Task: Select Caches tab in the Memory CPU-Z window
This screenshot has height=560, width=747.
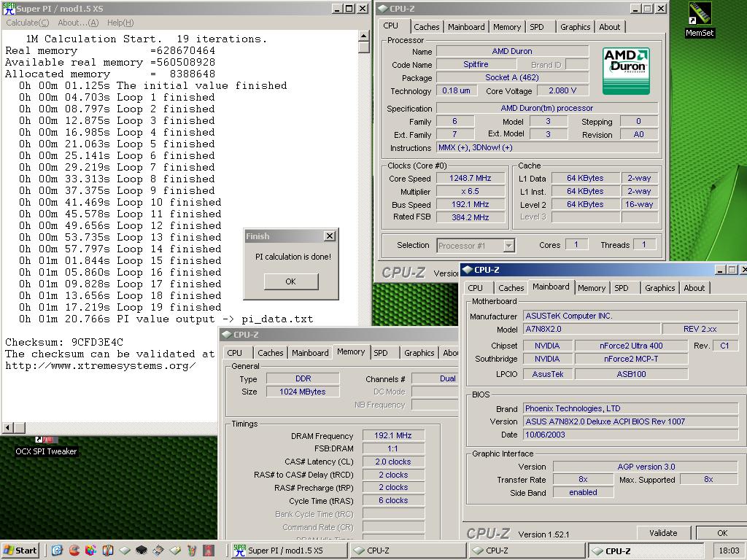Action: click(270, 353)
